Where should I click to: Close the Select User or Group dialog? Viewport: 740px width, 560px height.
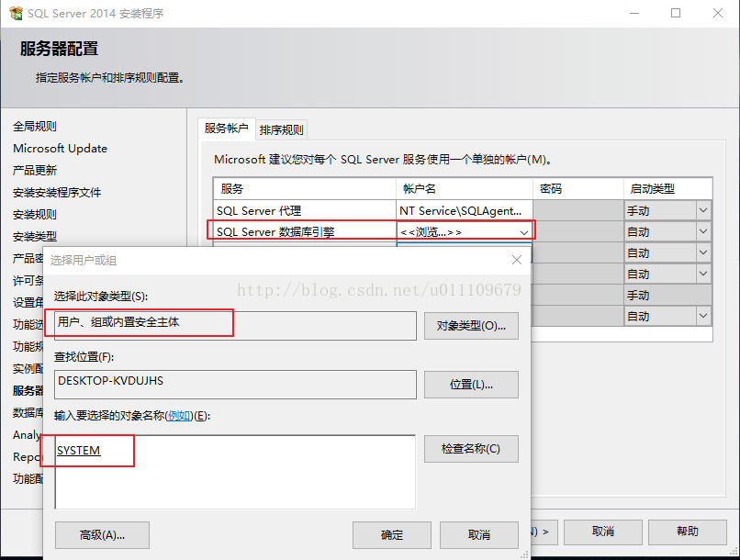pos(517,260)
